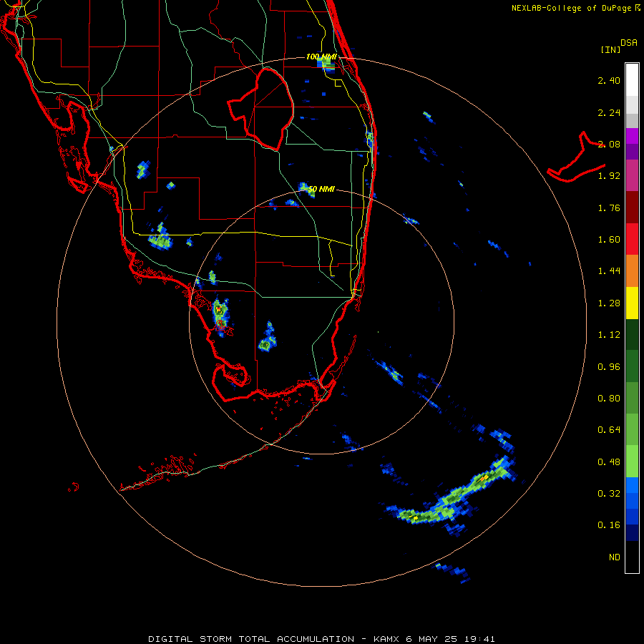The height and width of the screenshot is (644, 644).
Task: Click the 0.16 legend value
Action: [609, 525]
